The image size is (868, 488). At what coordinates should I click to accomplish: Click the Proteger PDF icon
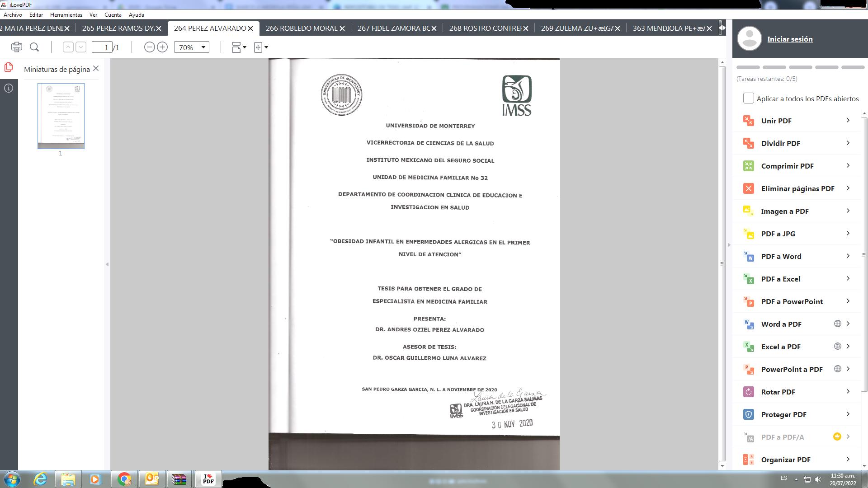pos(749,414)
